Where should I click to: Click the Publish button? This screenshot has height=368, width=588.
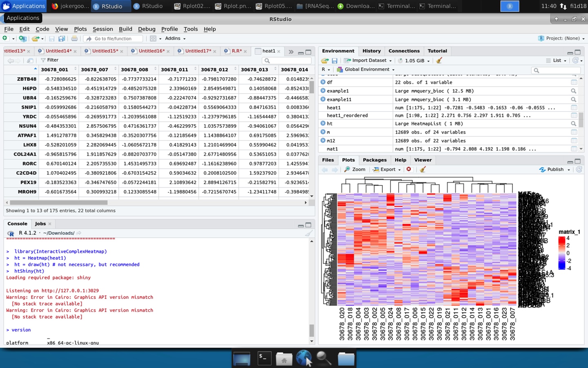pyautogui.click(x=554, y=169)
